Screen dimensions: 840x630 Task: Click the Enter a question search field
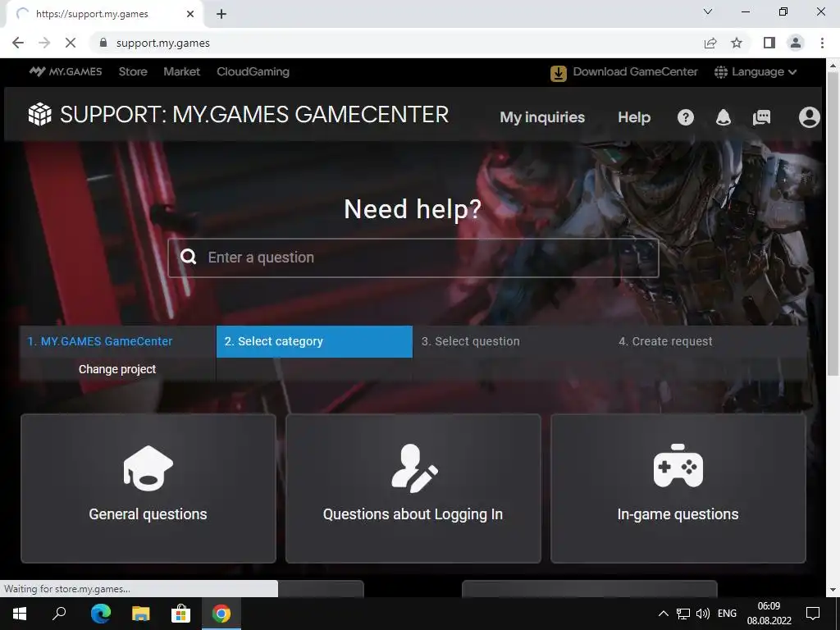413,258
